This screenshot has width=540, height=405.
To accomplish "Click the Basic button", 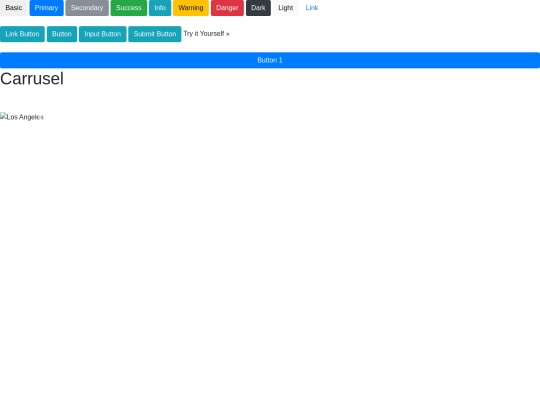I will (x=13, y=8).
